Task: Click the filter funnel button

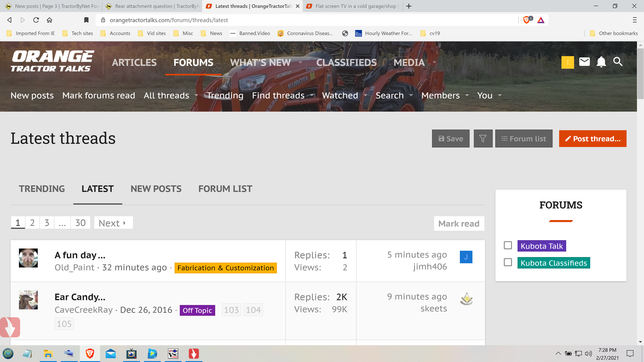Action: (483, 139)
